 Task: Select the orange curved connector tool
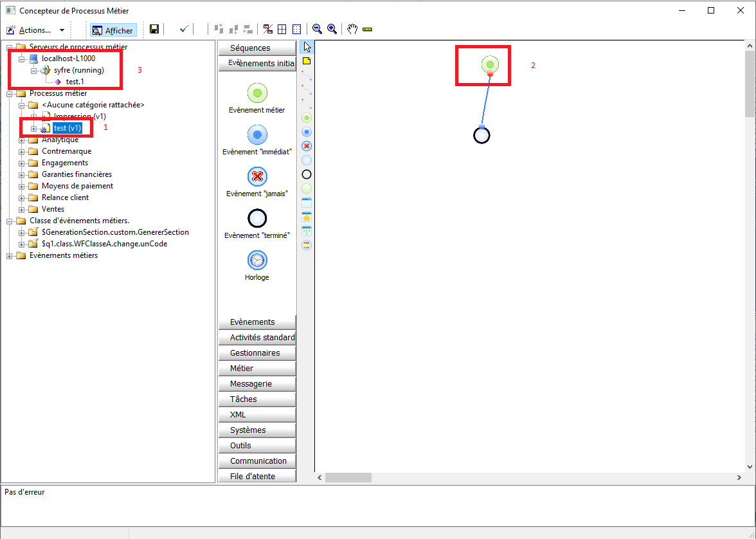point(306,104)
